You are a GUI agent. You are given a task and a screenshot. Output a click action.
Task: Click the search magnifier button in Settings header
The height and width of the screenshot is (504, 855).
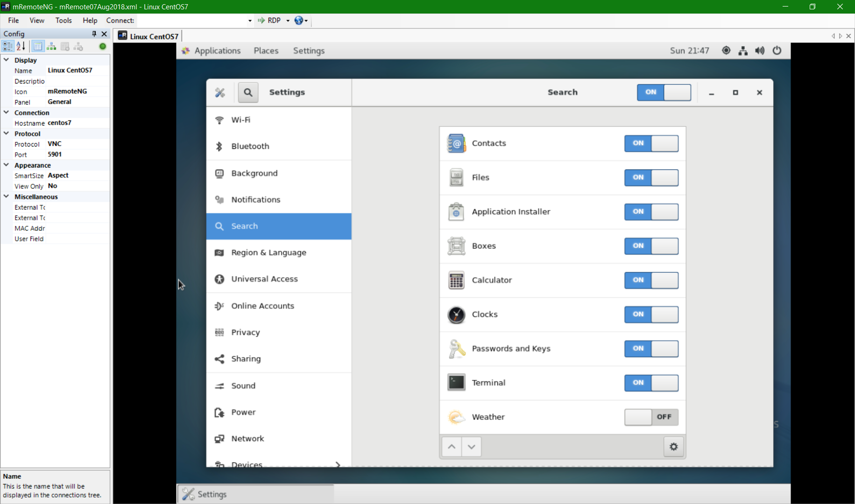(x=248, y=92)
